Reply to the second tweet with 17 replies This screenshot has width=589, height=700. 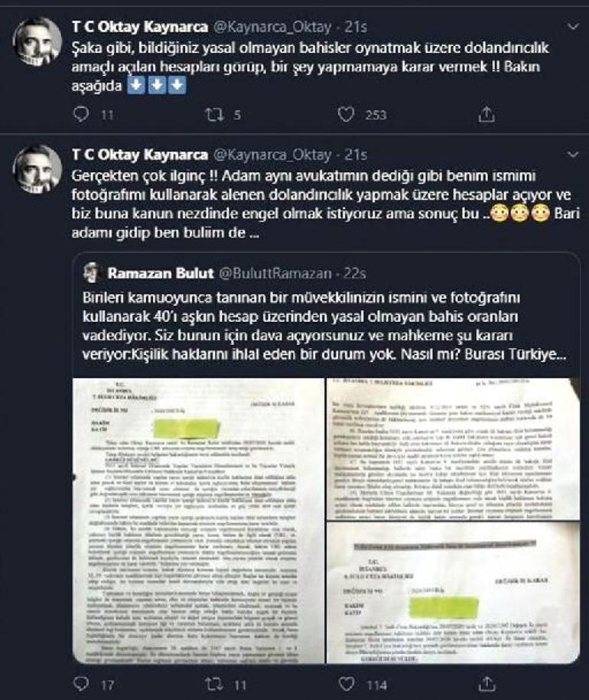coord(81,683)
